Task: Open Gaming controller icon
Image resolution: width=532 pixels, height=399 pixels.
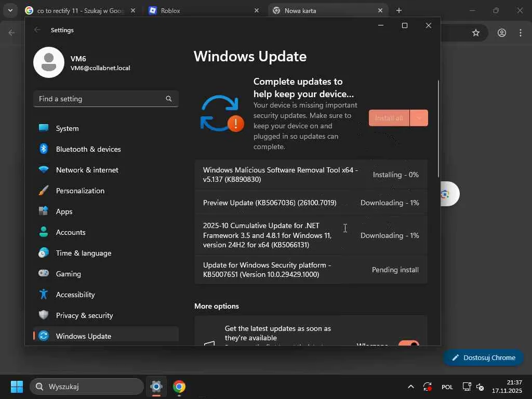Action: pos(44,273)
